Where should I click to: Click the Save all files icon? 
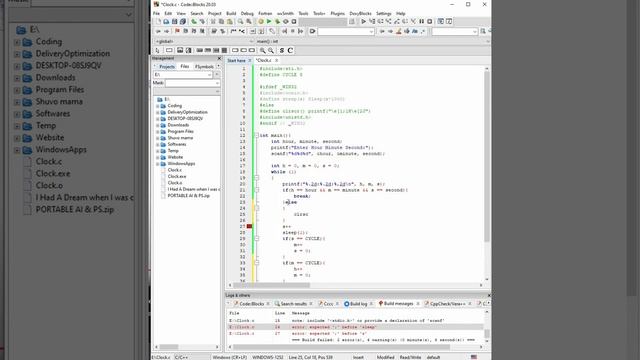click(182, 22)
